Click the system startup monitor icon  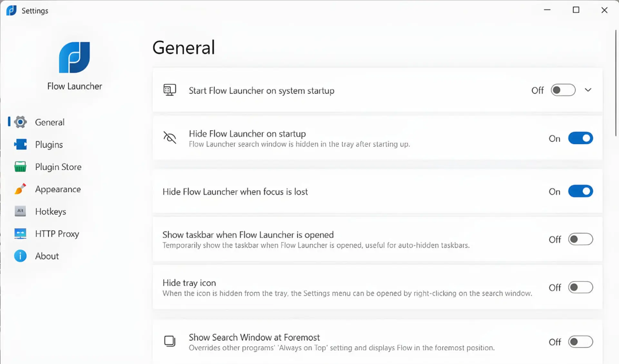point(170,90)
